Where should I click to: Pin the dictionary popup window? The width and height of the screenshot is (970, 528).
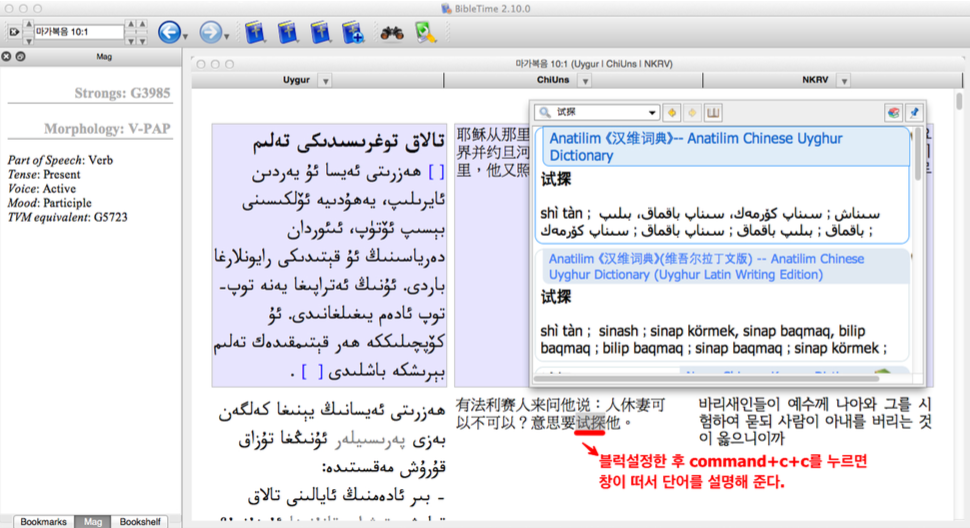tap(914, 113)
